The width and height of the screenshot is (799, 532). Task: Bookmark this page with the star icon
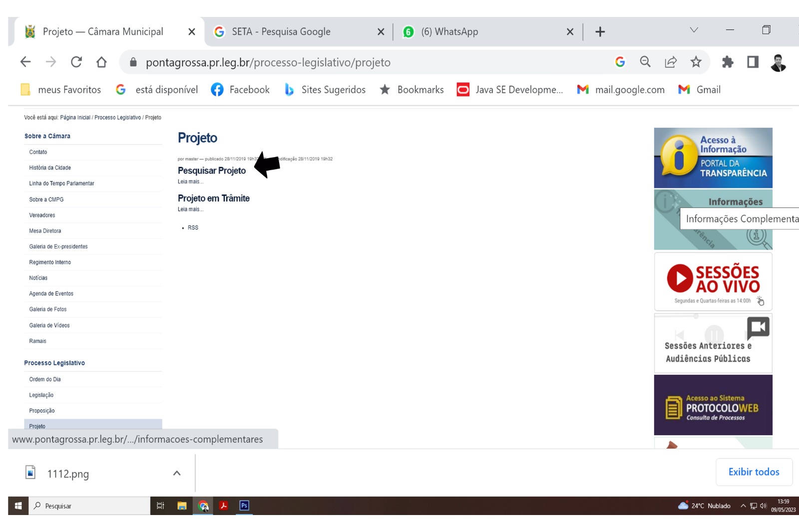[696, 62]
